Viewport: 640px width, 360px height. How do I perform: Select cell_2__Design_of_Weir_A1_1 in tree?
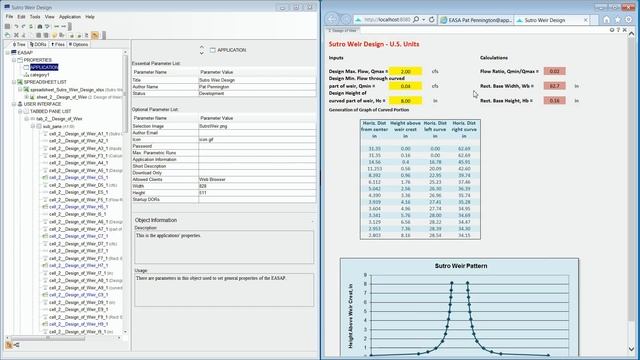coord(78,134)
